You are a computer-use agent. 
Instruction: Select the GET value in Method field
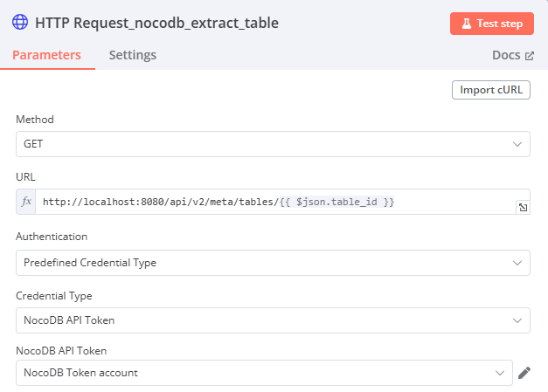click(x=33, y=144)
